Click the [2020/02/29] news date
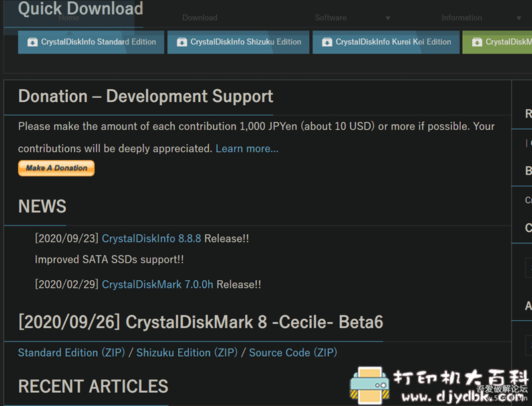 point(66,284)
